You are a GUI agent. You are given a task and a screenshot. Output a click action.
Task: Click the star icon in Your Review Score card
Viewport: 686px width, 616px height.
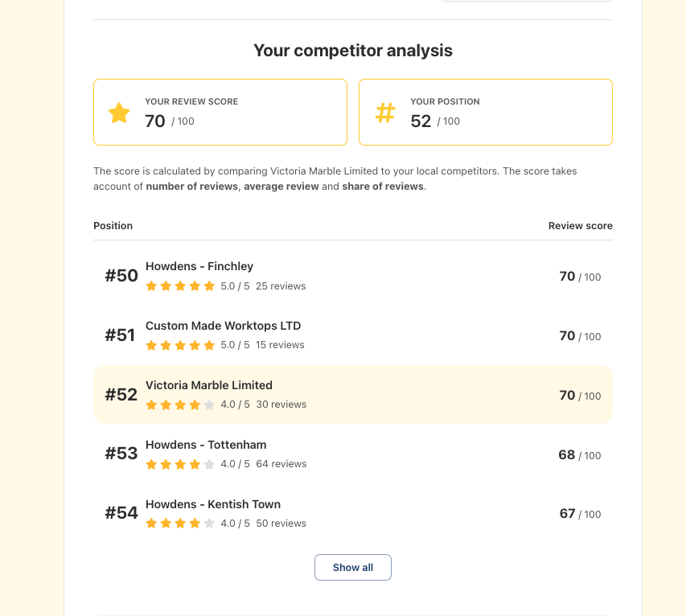118,112
